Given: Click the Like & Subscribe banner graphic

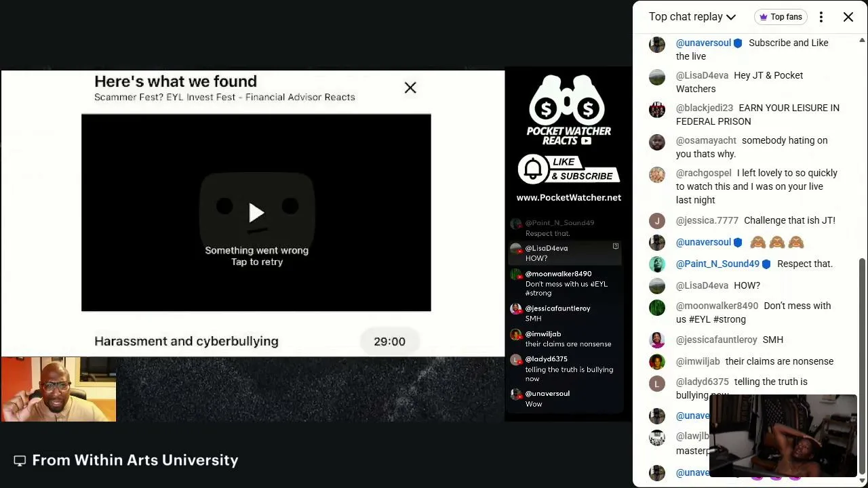Looking at the screenshot, I should pyautogui.click(x=568, y=169).
